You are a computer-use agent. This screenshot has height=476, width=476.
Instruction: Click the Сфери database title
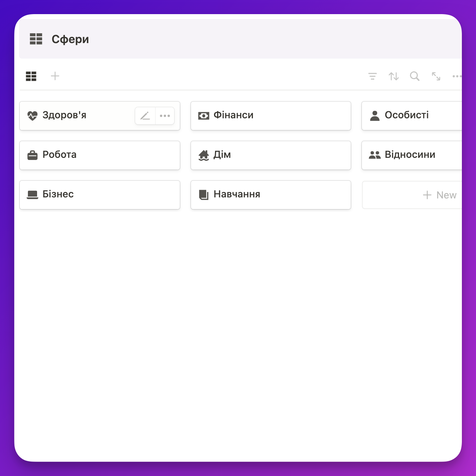click(x=70, y=39)
